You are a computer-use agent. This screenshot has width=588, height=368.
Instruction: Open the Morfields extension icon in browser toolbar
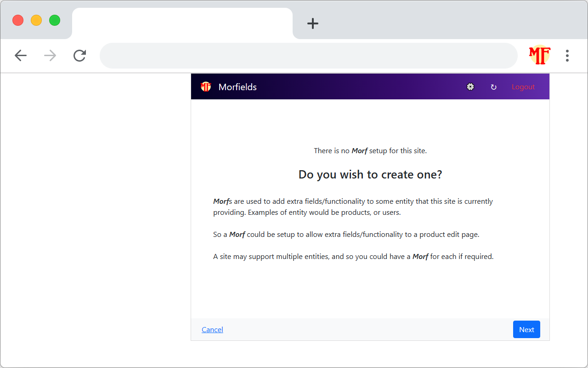[x=539, y=56]
